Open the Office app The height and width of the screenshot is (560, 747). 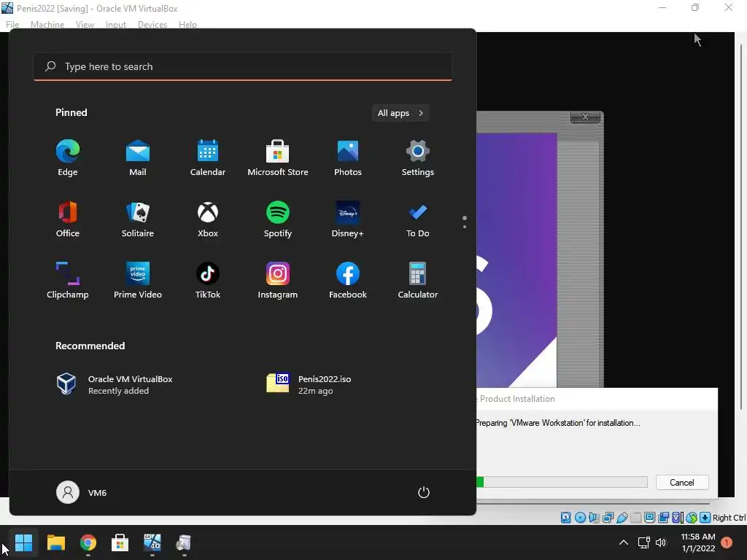(x=68, y=219)
